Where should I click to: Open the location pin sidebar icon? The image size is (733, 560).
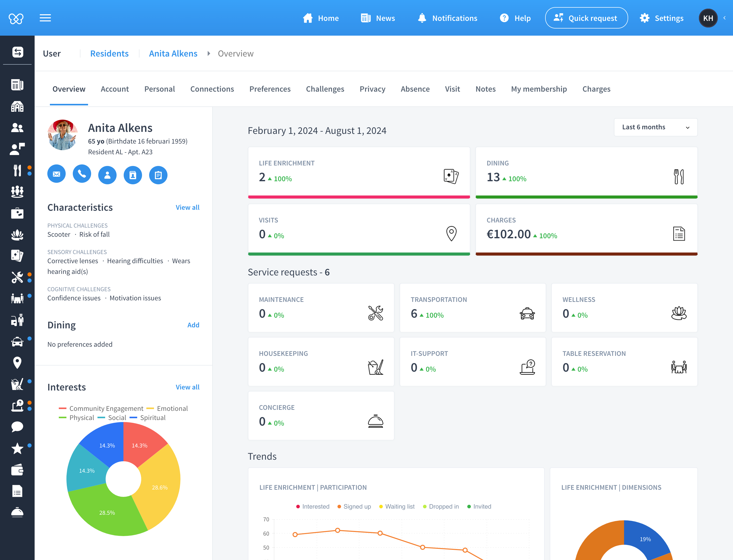(x=17, y=363)
